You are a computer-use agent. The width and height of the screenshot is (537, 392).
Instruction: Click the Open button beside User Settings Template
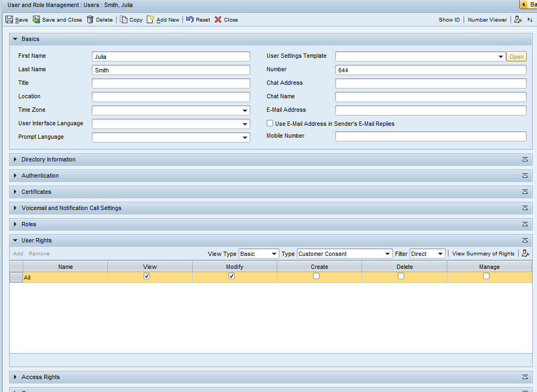pyautogui.click(x=516, y=57)
